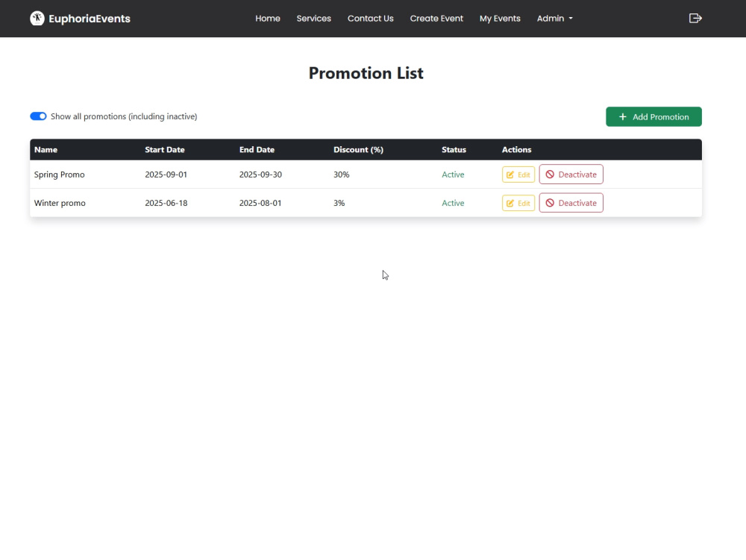Deactivate the Spring Promo promotion

tap(571, 174)
